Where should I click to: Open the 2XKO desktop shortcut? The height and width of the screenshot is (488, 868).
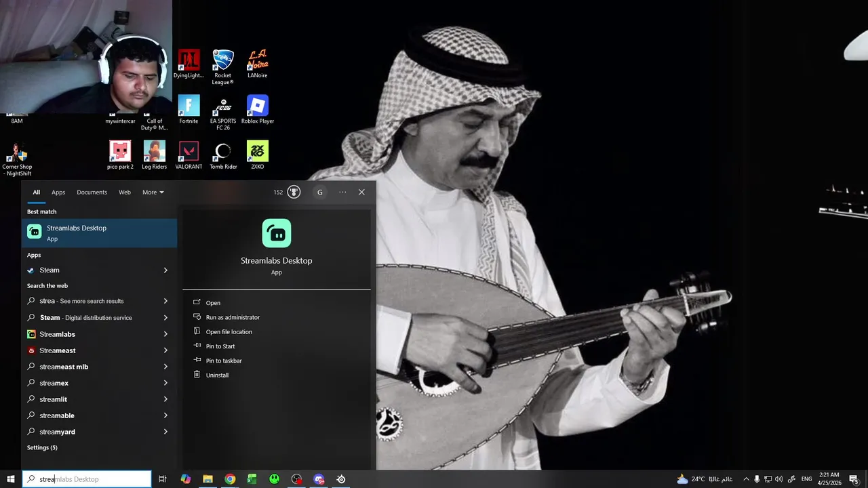pyautogui.click(x=258, y=155)
